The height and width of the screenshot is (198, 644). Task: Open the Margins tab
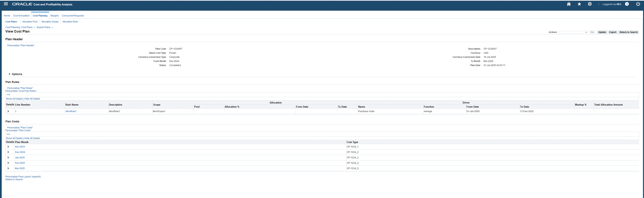point(55,16)
